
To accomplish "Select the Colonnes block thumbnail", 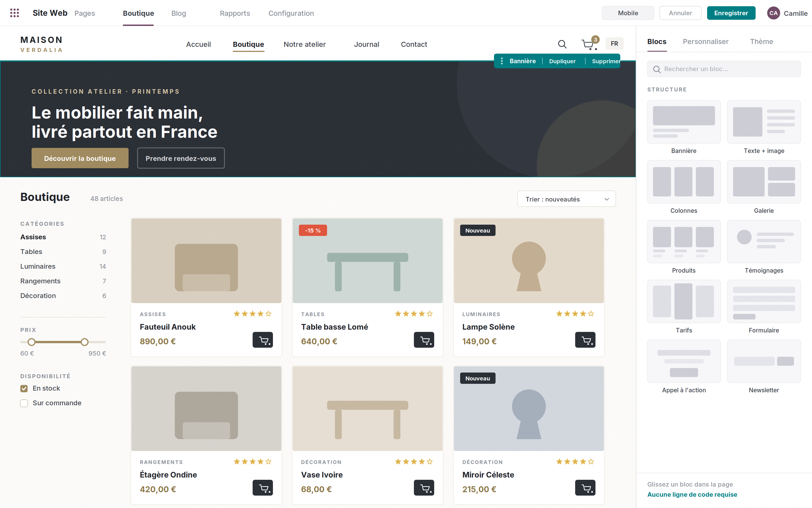I will (684, 182).
